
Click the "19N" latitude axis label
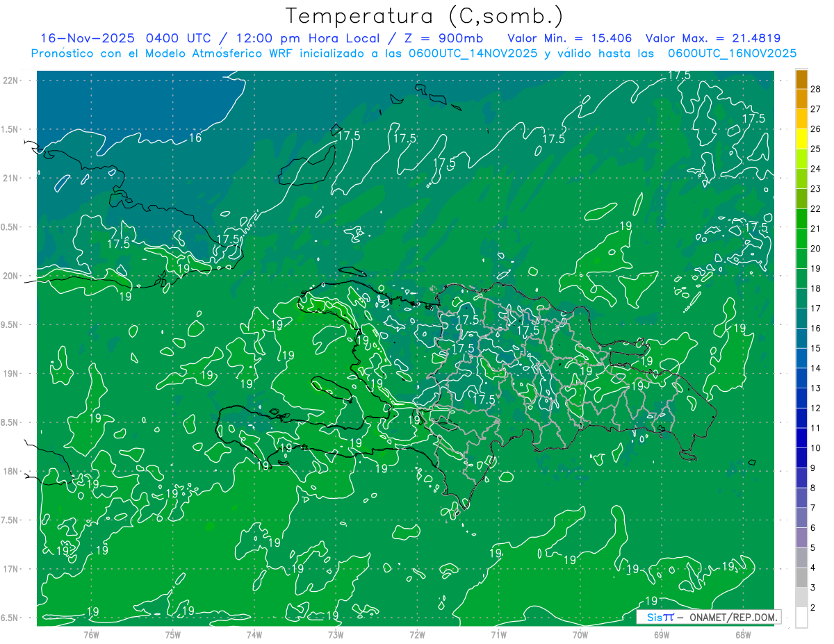click(11, 374)
